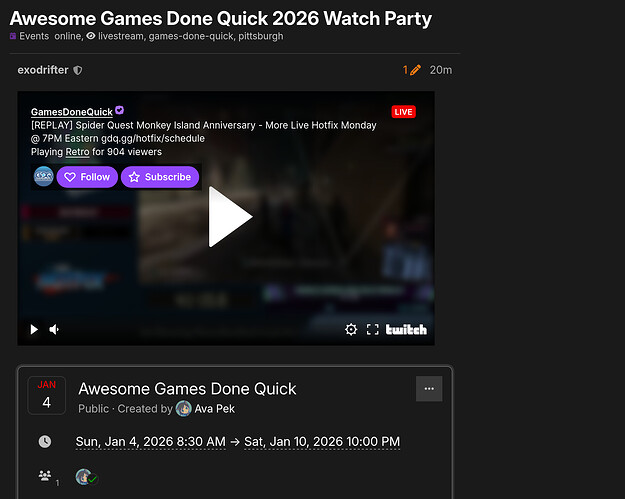Screen dimensions: 625x499
Task: Open Twitch player settings gear
Action: pos(351,330)
